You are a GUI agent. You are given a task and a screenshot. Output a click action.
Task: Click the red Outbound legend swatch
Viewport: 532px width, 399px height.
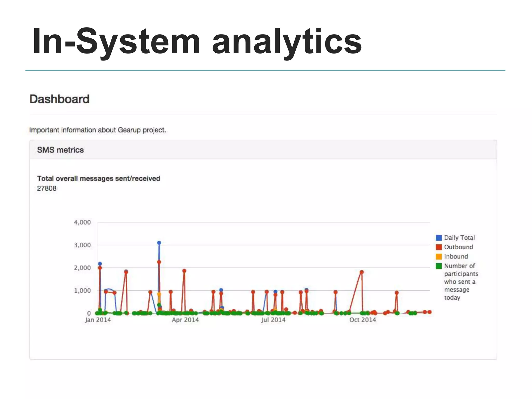click(439, 247)
